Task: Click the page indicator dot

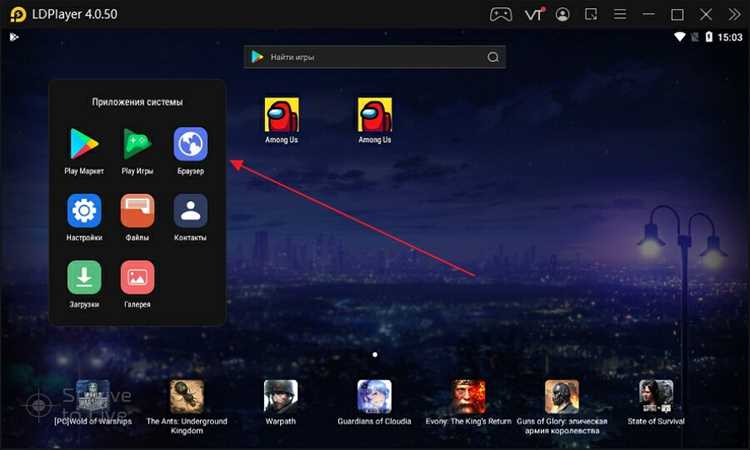Action: coord(375,354)
